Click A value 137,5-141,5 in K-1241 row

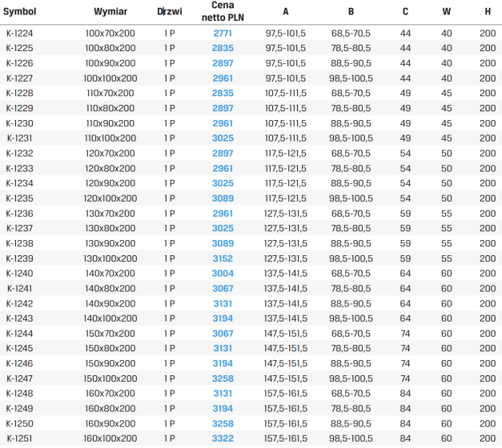[286, 289]
